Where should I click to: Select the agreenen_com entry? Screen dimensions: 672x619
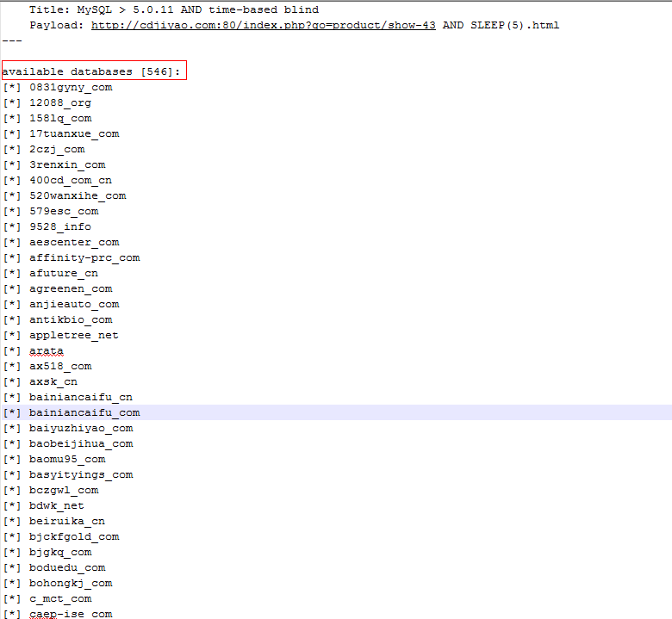point(71,288)
